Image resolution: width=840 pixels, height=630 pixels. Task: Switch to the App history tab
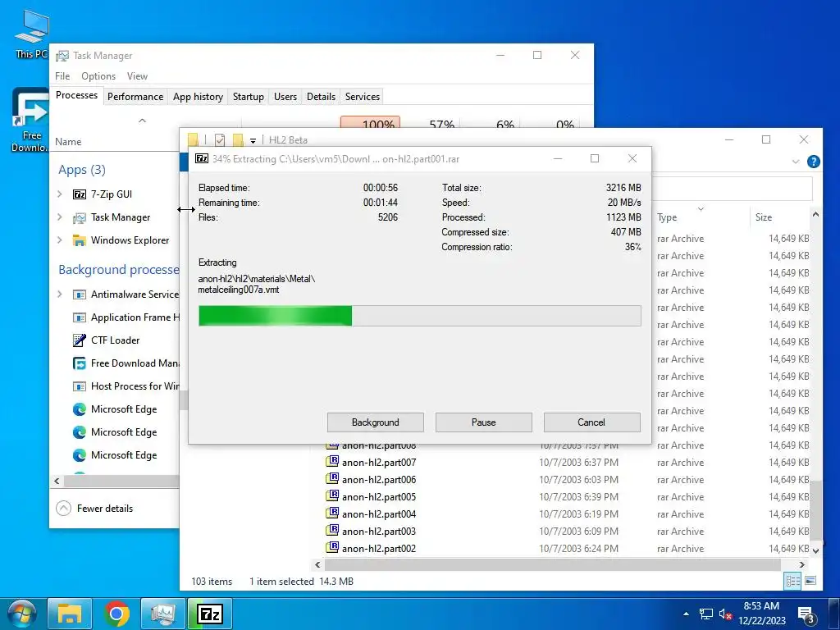[198, 97]
